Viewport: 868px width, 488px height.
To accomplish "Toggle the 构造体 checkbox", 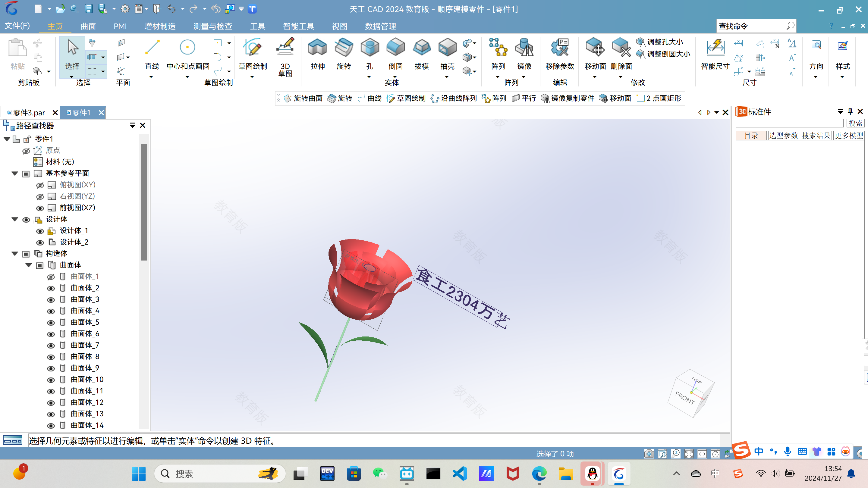I will (26, 254).
